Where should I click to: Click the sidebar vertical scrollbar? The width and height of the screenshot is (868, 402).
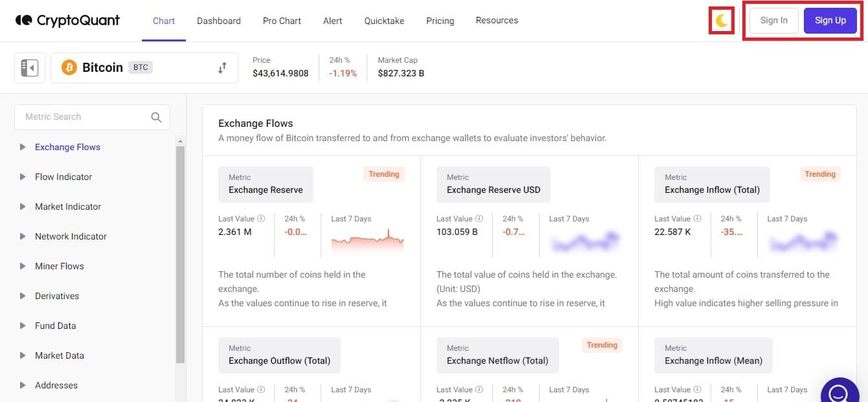pos(180,254)
